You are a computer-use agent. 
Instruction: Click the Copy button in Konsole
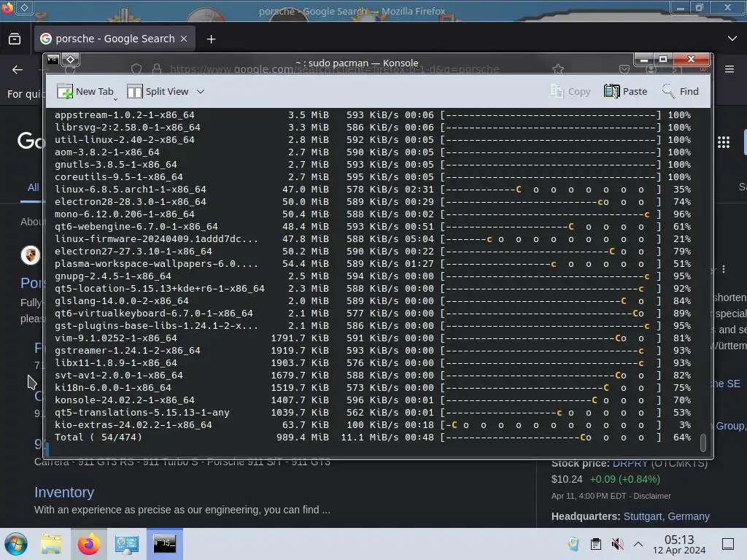click(x=570, y=91)
